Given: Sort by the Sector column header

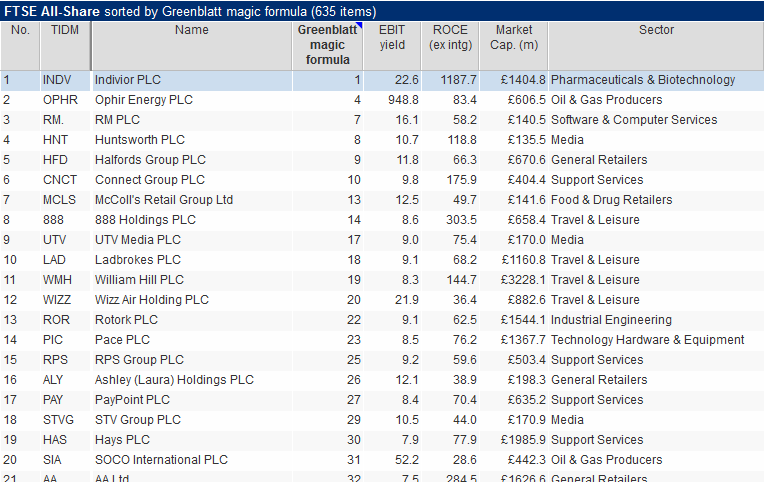Looking at the screenshot, I should (656, 46).
